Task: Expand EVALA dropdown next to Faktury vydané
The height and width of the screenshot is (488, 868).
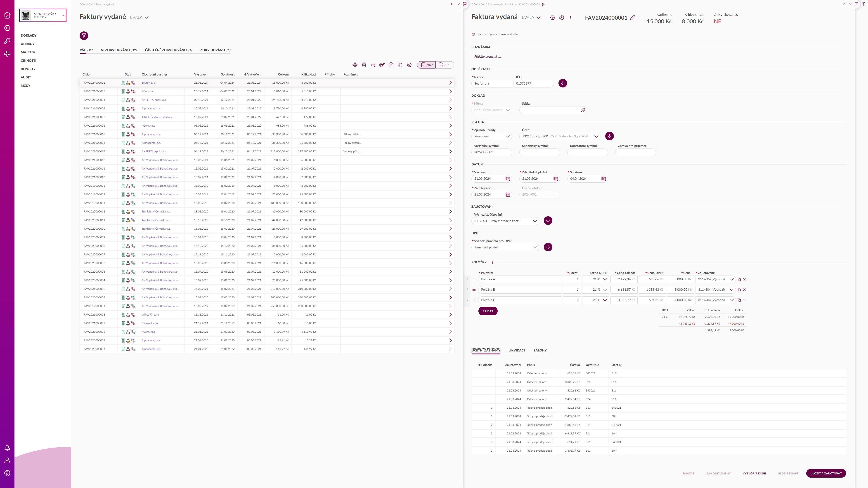Action: point(140,17)
